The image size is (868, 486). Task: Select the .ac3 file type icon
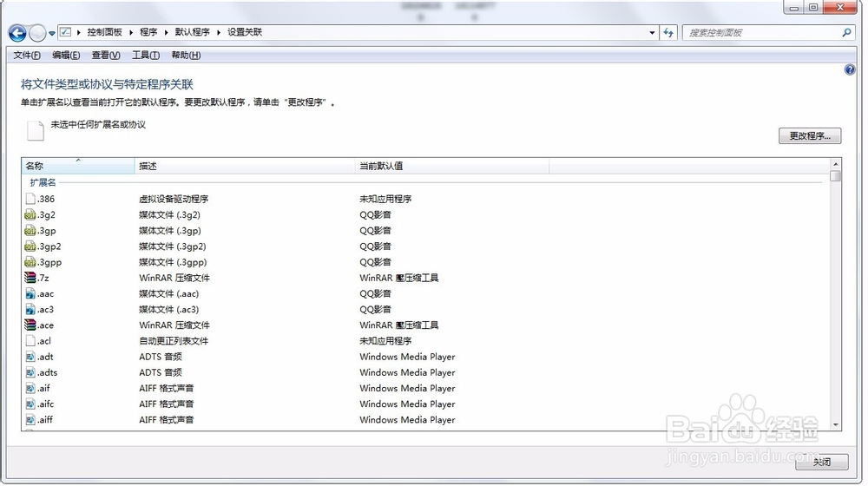[30, 310]
